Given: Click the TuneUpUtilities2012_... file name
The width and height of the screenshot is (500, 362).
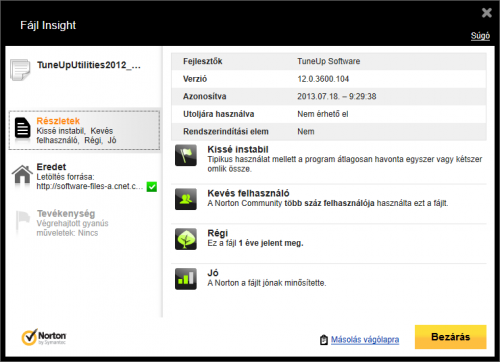Looking at the screenshot, I should pyautogui.click(x=89, y=65).
